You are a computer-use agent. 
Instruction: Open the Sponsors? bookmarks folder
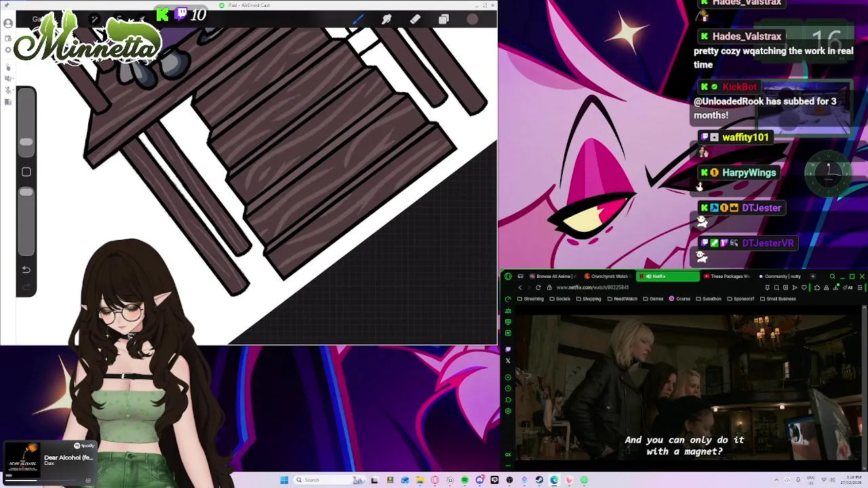(741, 299)
